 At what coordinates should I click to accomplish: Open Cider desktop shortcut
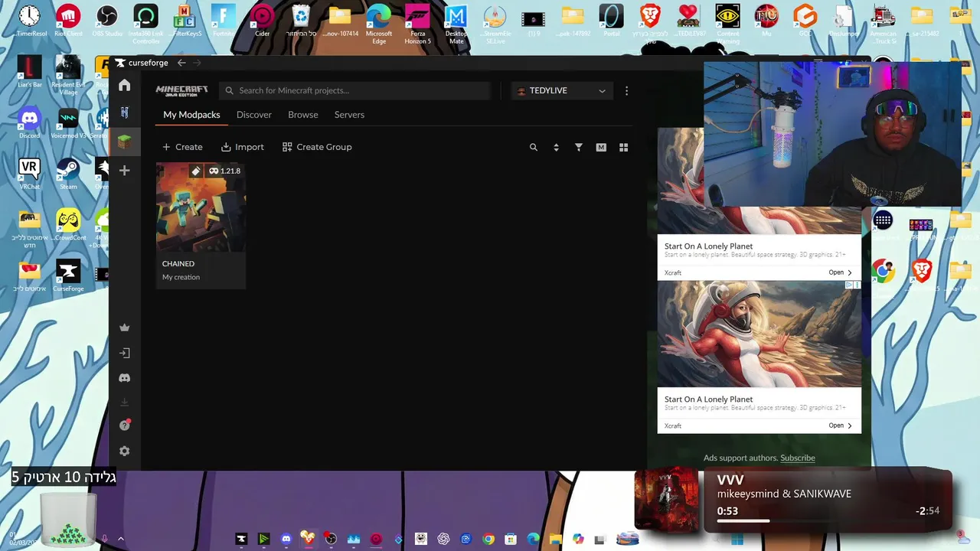click(263, 20)
